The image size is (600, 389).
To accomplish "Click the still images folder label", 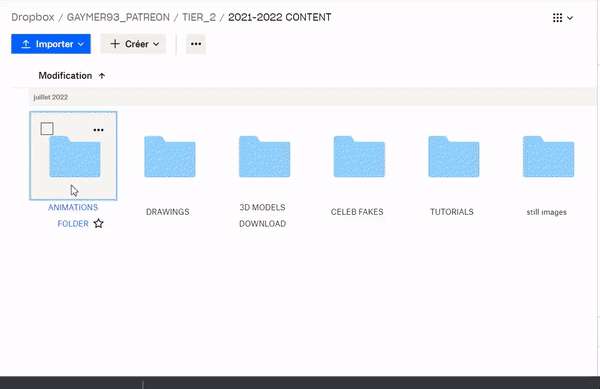I will (x=546, y=212).
